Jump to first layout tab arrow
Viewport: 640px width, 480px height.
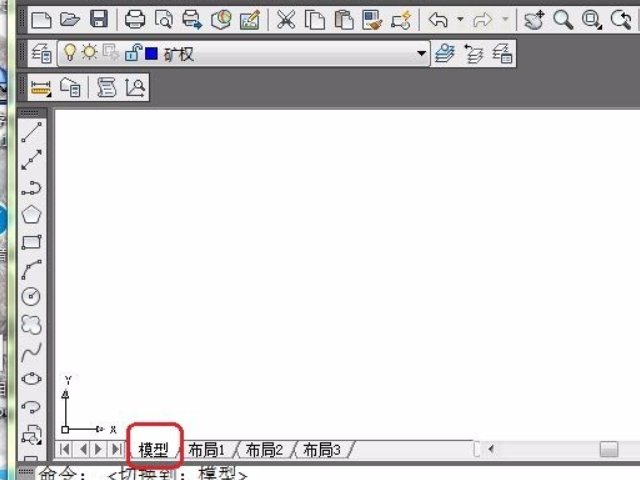coord(64,449)
